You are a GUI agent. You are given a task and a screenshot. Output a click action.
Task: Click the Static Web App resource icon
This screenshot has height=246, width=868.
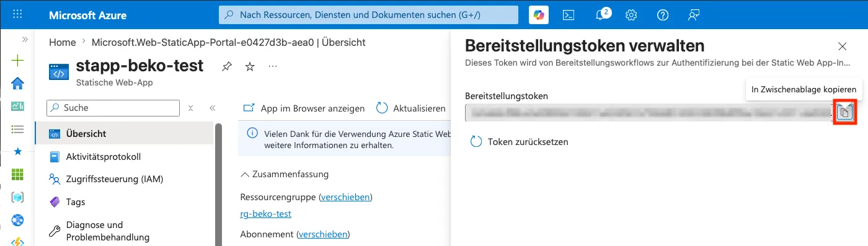click(x=59, y=71)
